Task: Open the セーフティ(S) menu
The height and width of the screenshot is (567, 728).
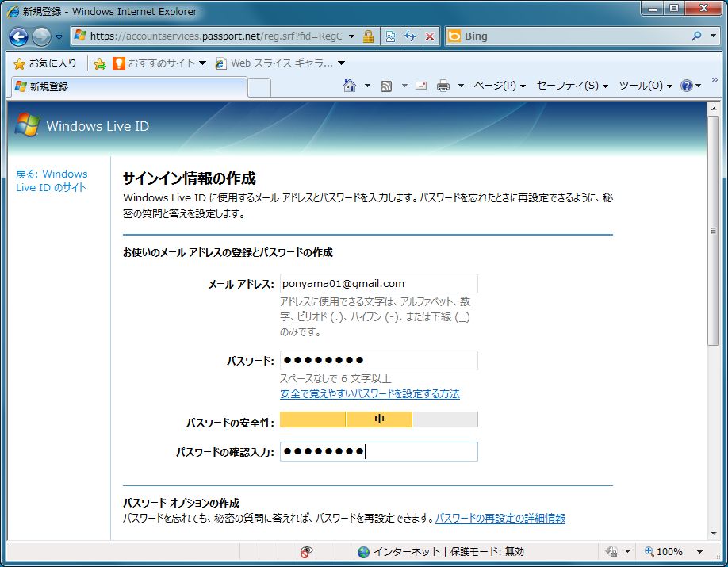Action: pos(572,86)
